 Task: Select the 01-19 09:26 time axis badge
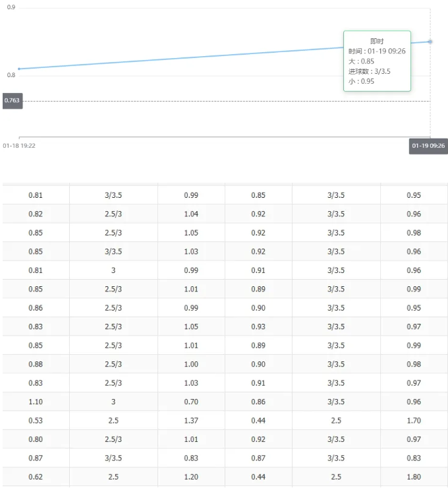coord(428,146)
